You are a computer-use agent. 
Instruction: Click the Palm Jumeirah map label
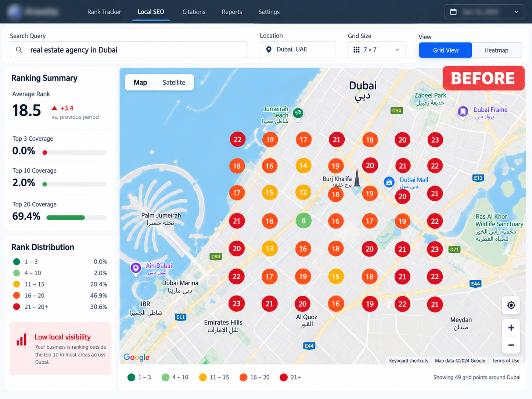[161, 219]
